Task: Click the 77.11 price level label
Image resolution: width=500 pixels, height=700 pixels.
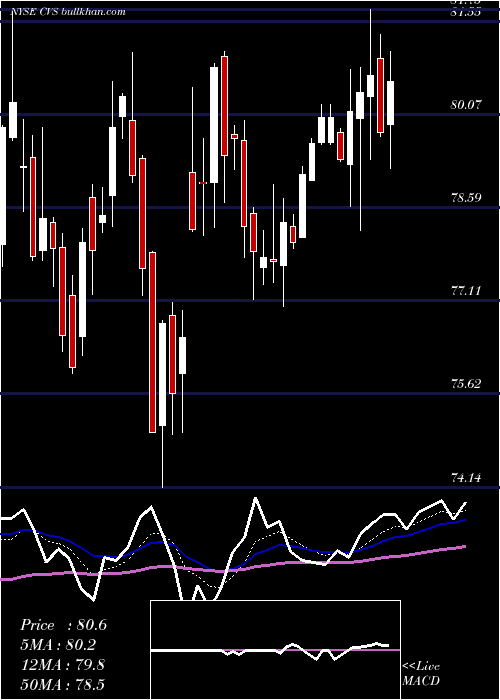Action: pyautogui.click(x=466, y=291)
